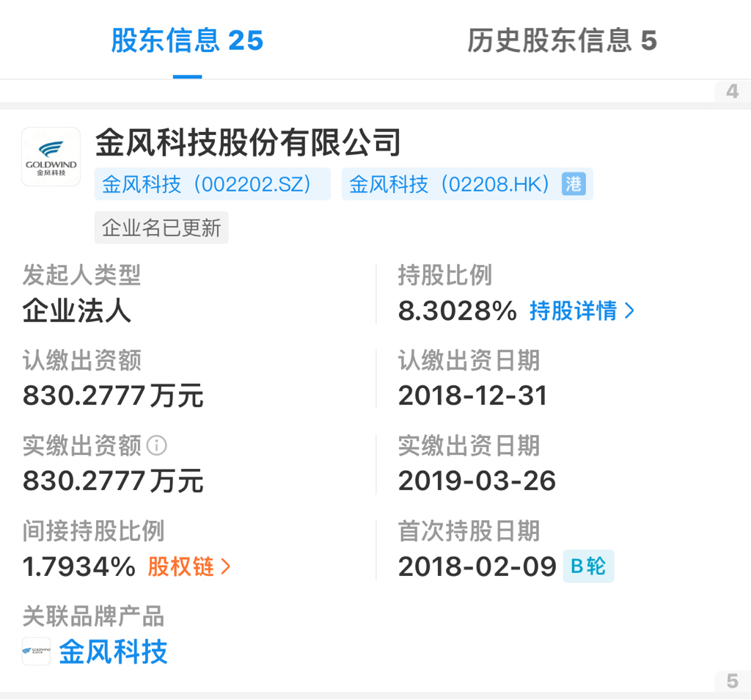
Task: Open 金风科技 brand product link
Action: [113, 652]
